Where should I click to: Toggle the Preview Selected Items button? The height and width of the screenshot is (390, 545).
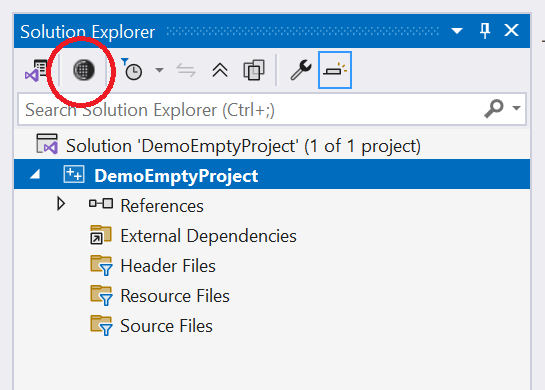pyautogui.click(x=335, y=70)
